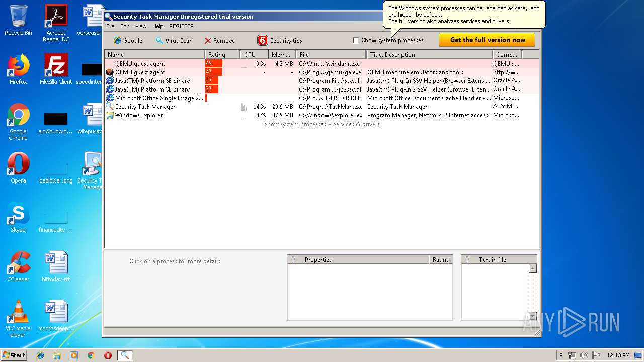
Task: Click the Google toolbar icon
Action: (x=128, y=40)
